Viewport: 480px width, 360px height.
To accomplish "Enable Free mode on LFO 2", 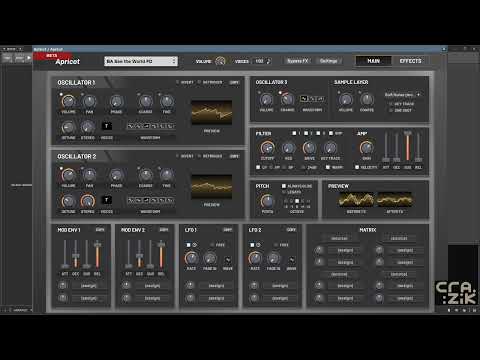I will click(276, 245).
